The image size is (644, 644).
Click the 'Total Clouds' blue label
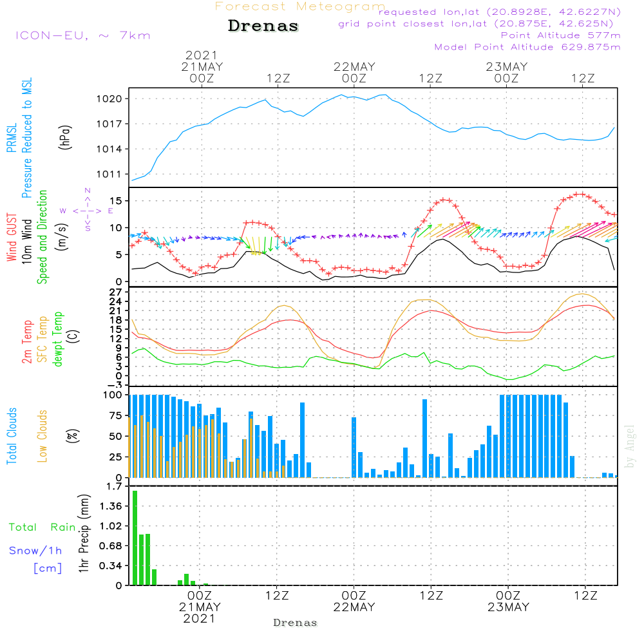12,436
